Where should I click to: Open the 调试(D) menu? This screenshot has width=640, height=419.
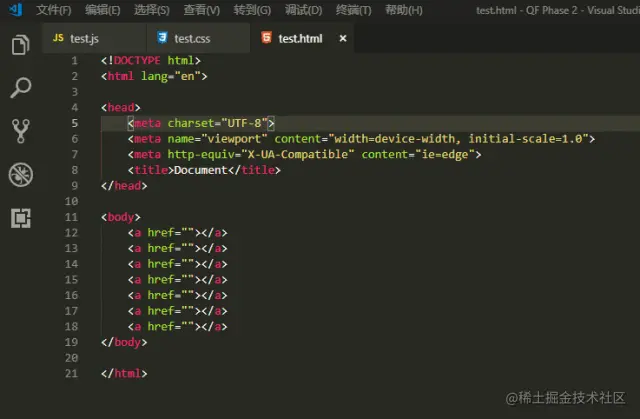pyautogui.click(x=303, y=10)
